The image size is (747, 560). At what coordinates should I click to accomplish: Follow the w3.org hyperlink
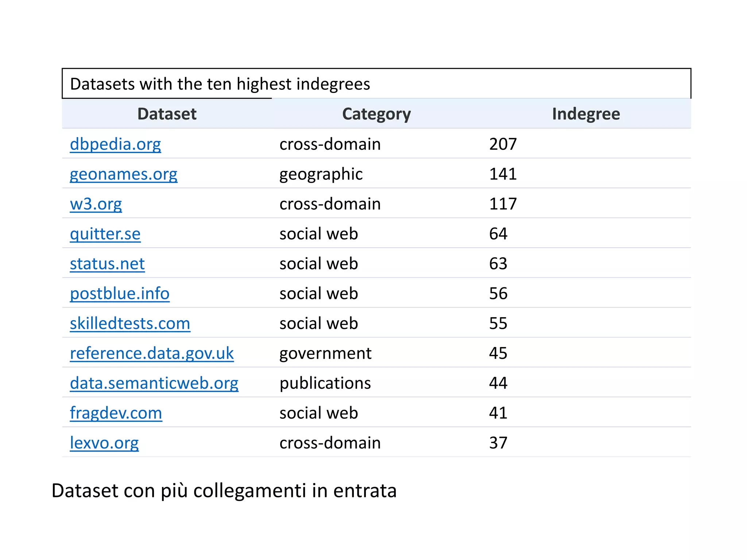(x=96, y=204)
